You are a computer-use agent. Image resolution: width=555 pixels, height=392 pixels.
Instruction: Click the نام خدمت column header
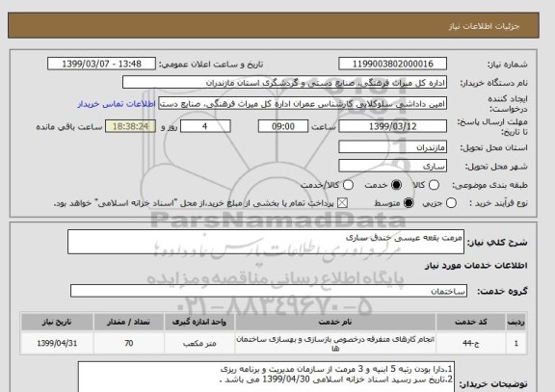[335, 322]
